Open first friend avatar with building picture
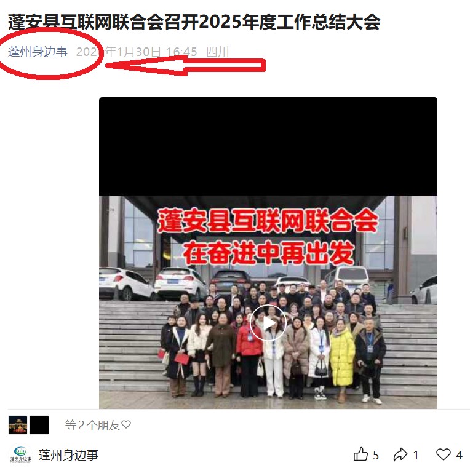470x476 pixels. coord(18,425)
